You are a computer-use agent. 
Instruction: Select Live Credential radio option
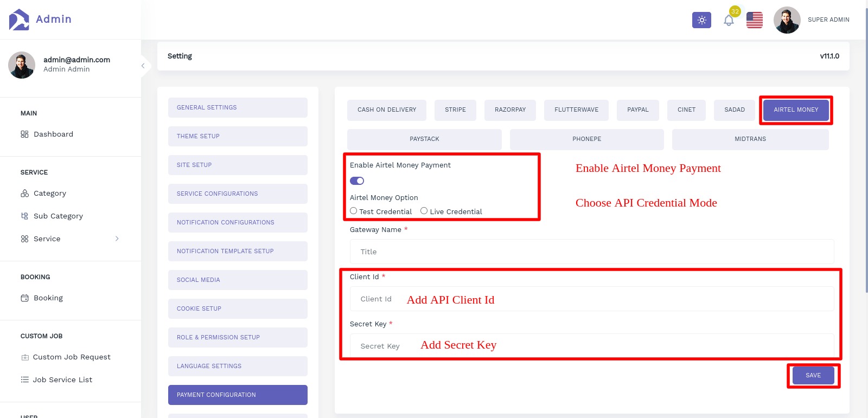pyautogui.click(x=424, y=211)
